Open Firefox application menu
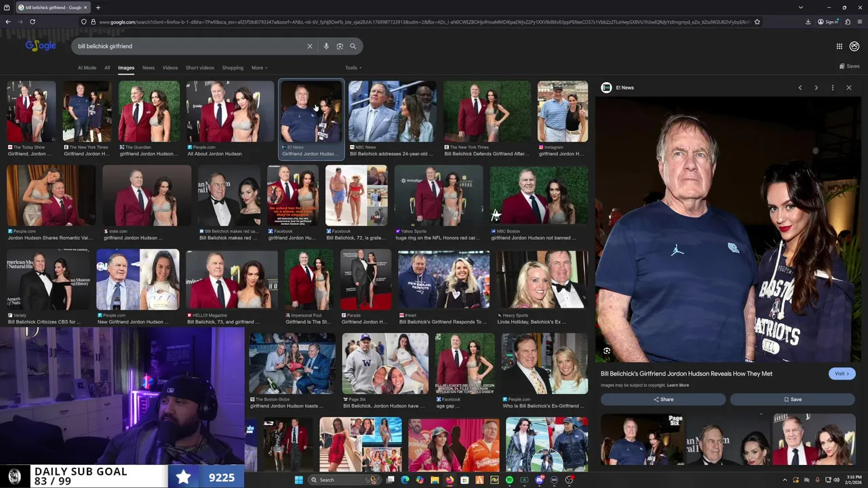The height and width of the screenshot is (488, 868). 859,22
